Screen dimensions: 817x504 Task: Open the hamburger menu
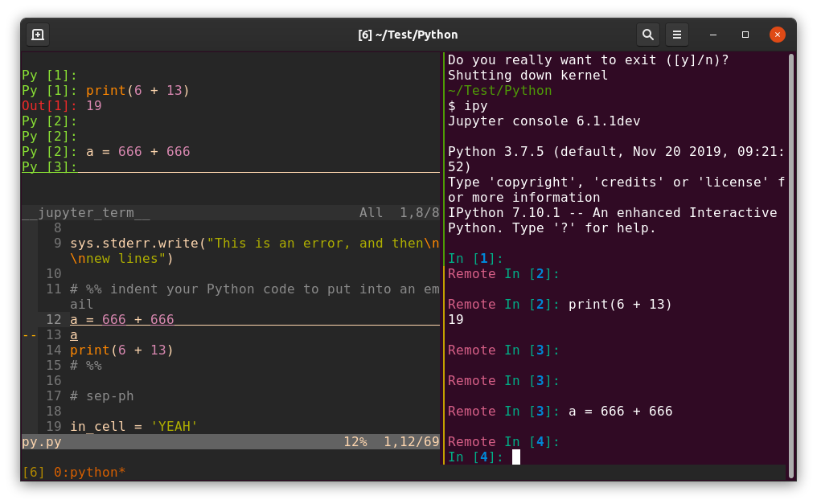tap(676, 35)
